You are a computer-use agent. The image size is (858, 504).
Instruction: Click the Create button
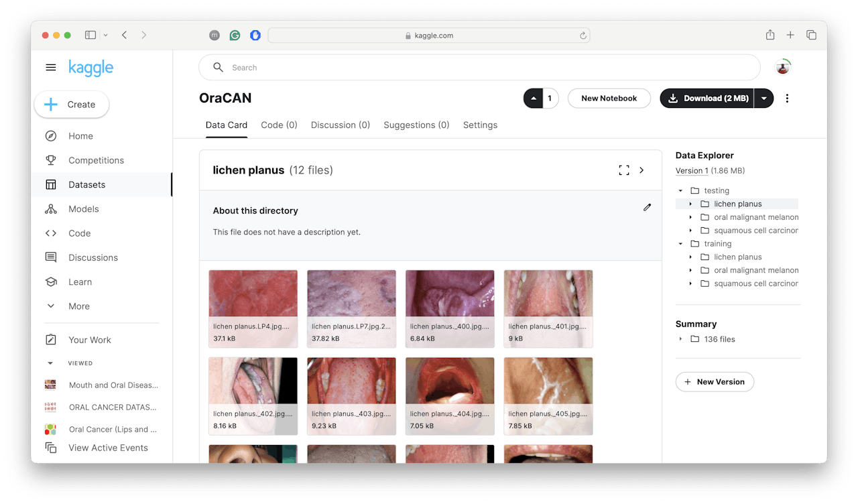pos(72,105)
